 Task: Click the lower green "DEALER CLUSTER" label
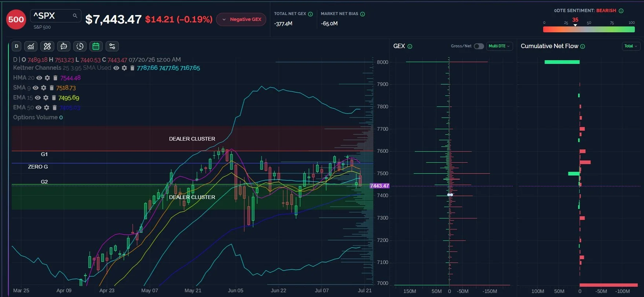point(192,197)
